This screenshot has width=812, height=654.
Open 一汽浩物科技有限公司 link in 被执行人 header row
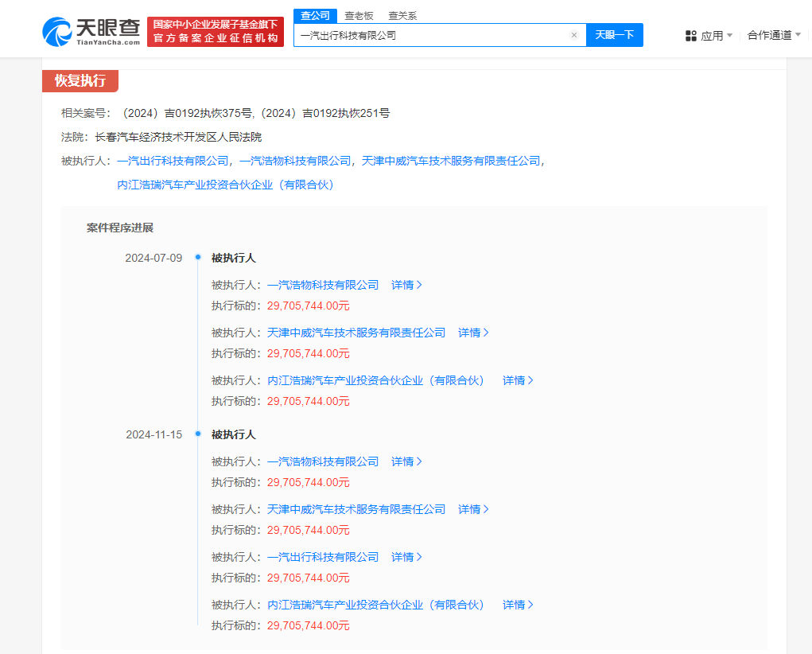295,162
